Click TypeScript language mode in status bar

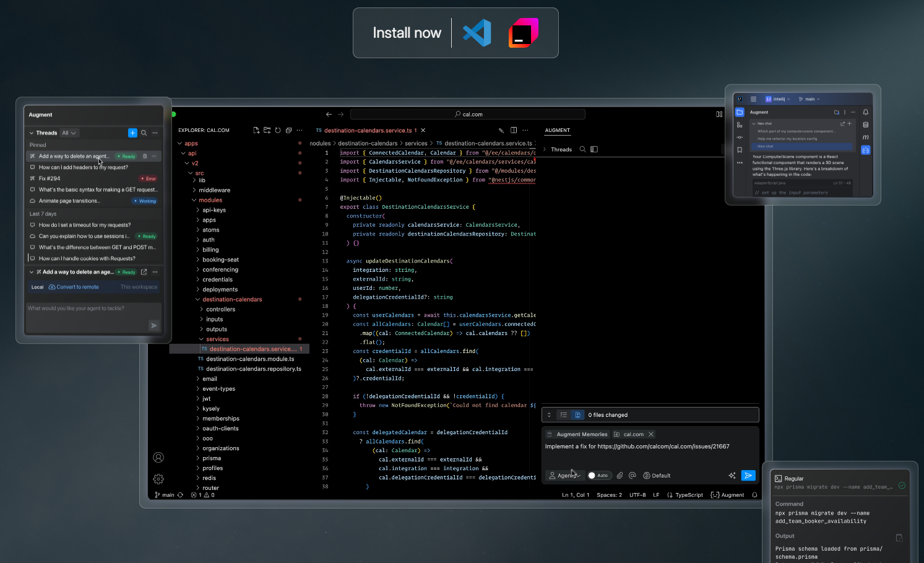pyautogui.click(x=685, y=495)
